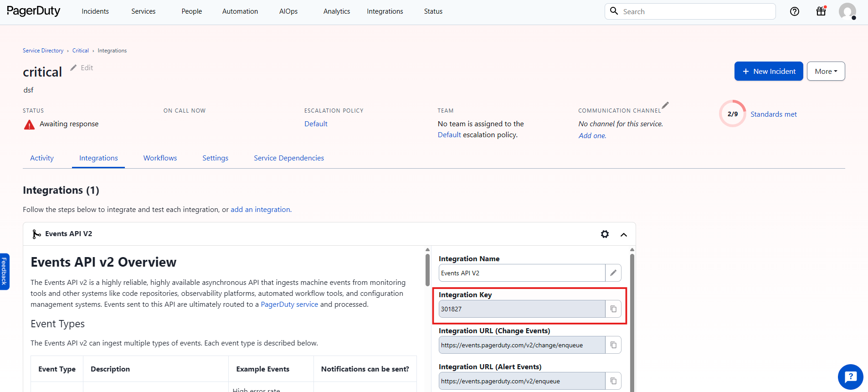Follow the 'add an integration' link

[260, 210]
